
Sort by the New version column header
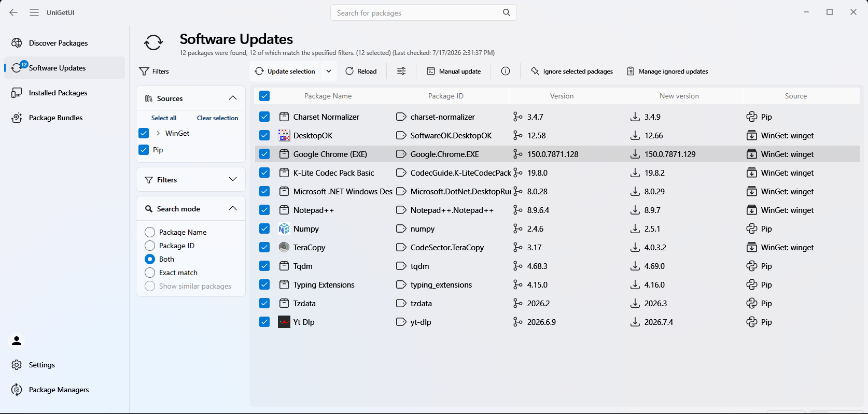tap(679, 96)
